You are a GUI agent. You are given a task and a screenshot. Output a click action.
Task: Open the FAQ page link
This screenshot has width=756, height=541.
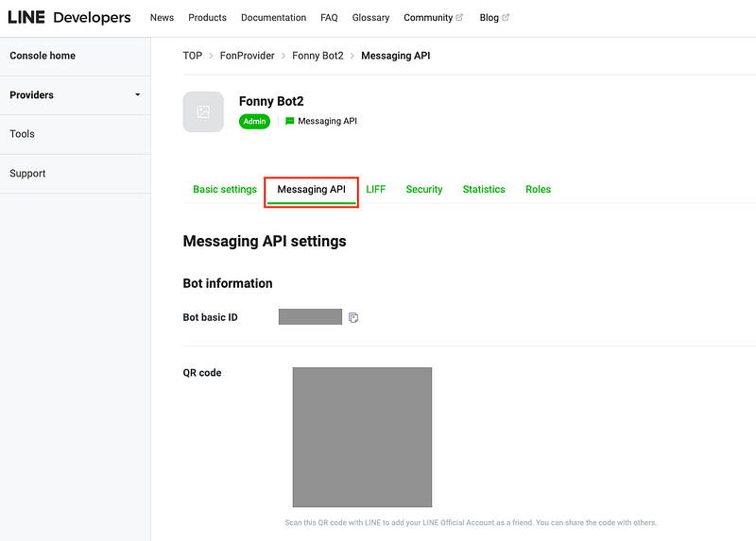329,17
